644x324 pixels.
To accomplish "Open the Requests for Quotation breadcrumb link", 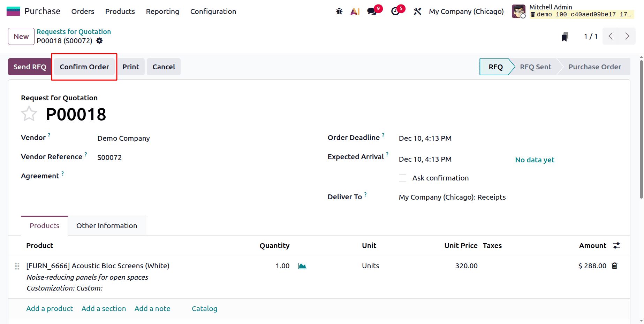I will coord(74,31).
